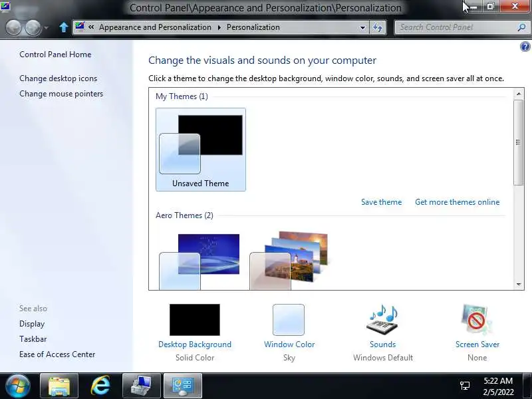Click the Windows Default text under Sounds
Screen dimensions: 532x399
point(383,358)
